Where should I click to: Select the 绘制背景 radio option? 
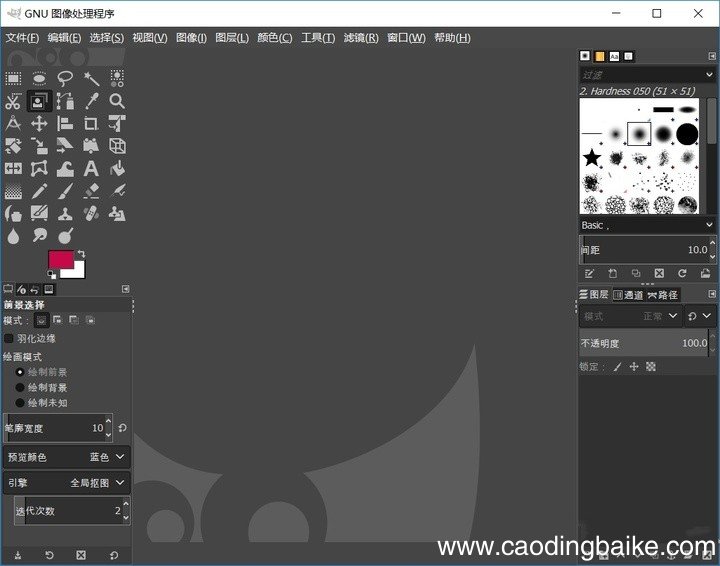coord(19,387)
